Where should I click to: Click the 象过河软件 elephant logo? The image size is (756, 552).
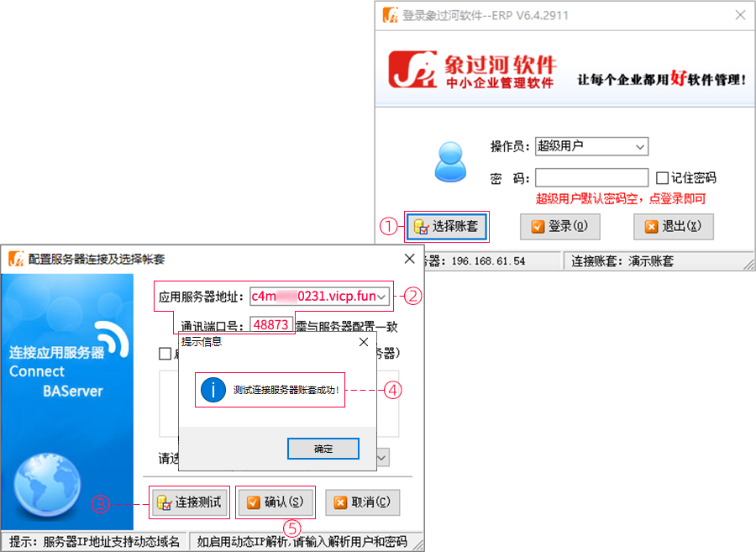412,70
